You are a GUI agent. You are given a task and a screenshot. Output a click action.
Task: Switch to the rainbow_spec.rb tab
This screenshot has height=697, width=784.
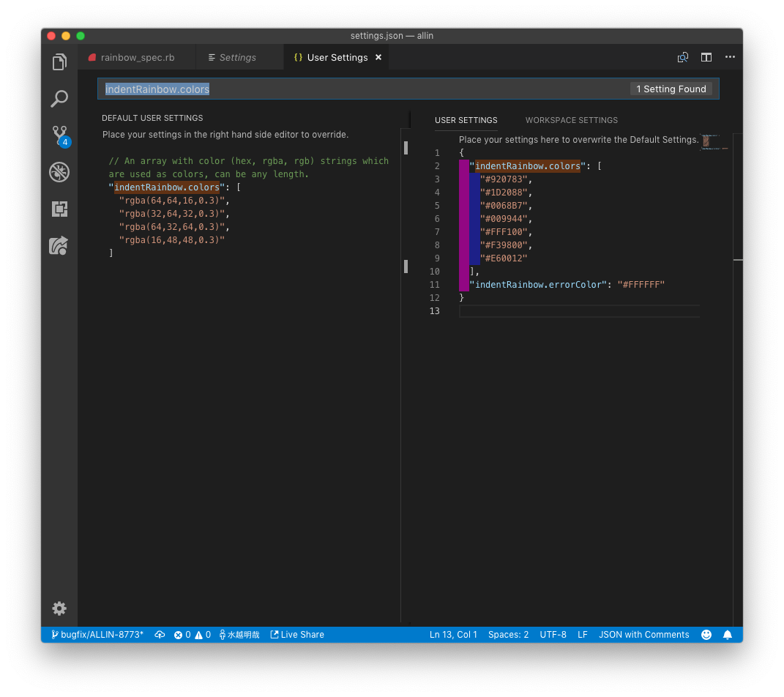[x=139, y=57]
